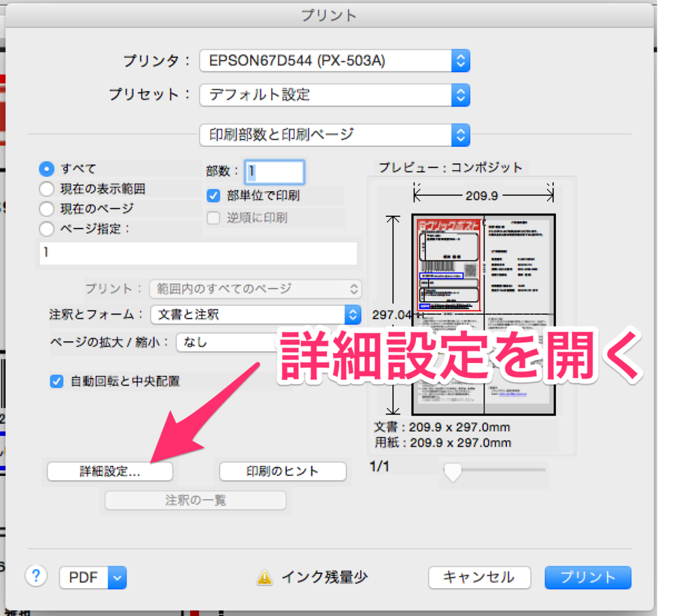
Task: Select the ページ指定 radio button
Action: point(47,229)
